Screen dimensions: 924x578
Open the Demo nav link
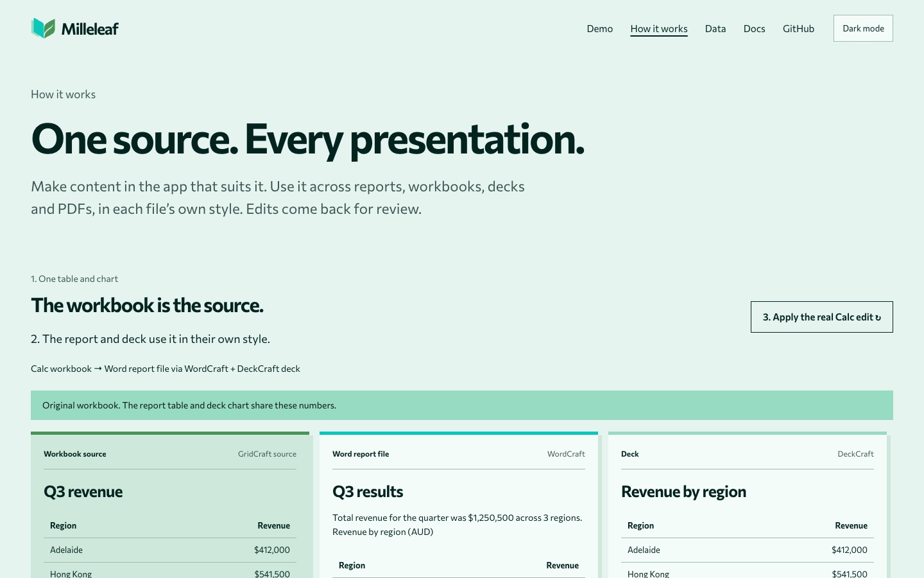click(600, 28)
